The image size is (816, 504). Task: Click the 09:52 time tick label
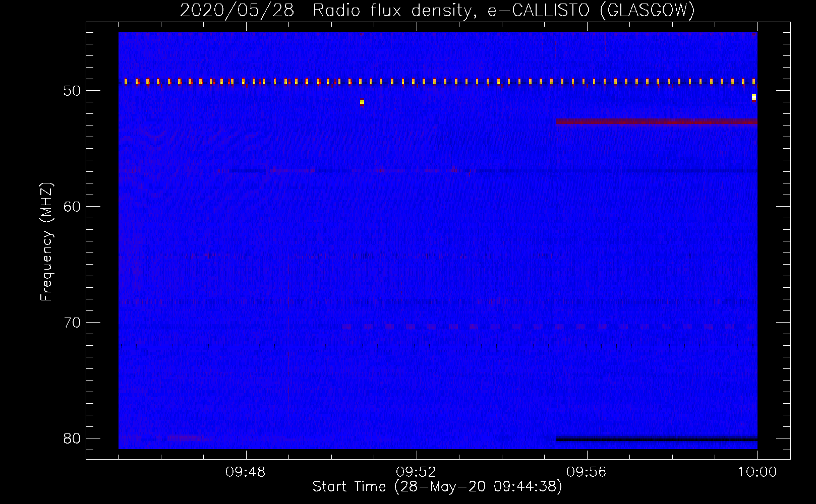pyautogui.click(x=416, y=472)
